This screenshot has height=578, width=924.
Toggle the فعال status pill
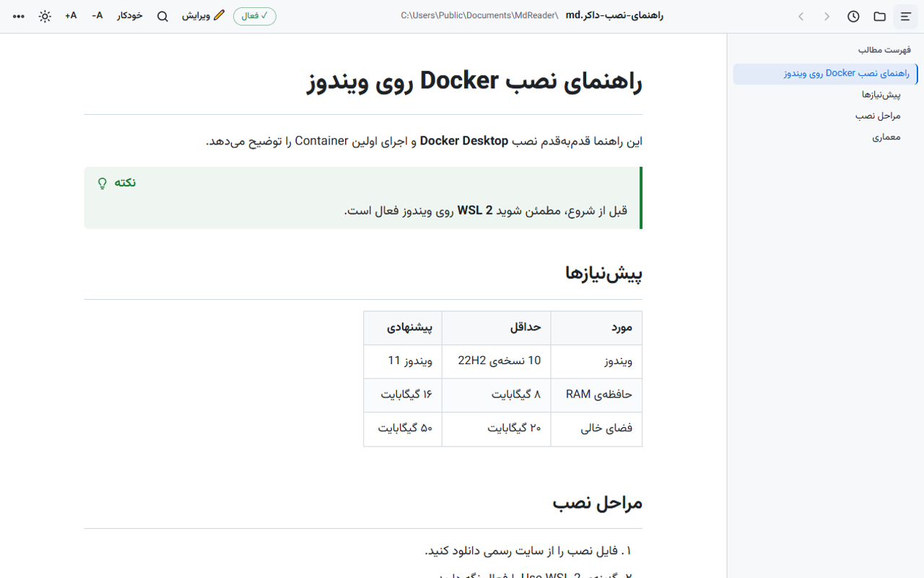point(255,16)
